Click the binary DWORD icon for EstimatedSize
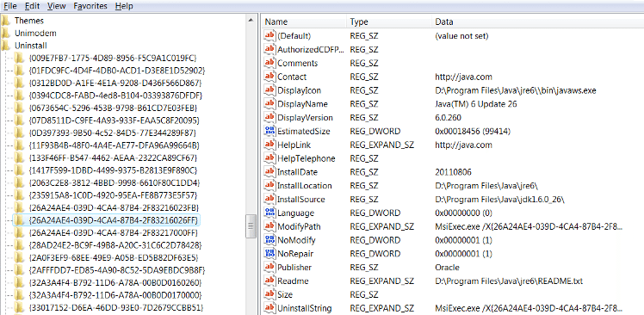 tap(269, 131)
